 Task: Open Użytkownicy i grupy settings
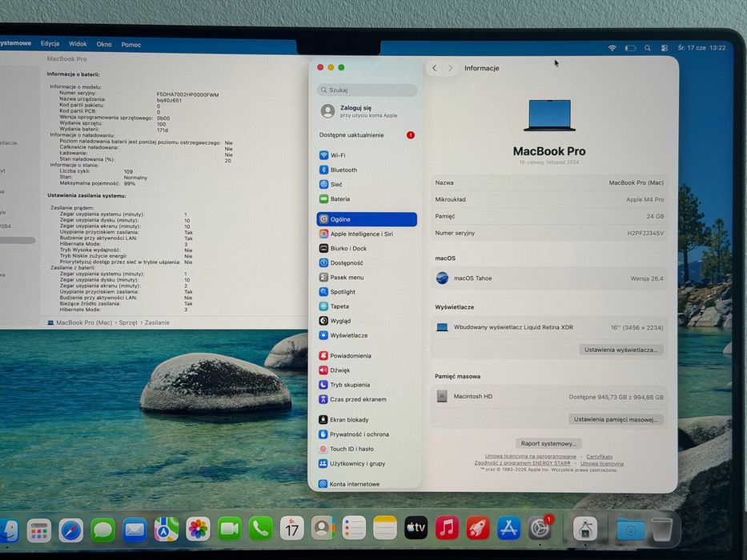[x=367, y=463]
